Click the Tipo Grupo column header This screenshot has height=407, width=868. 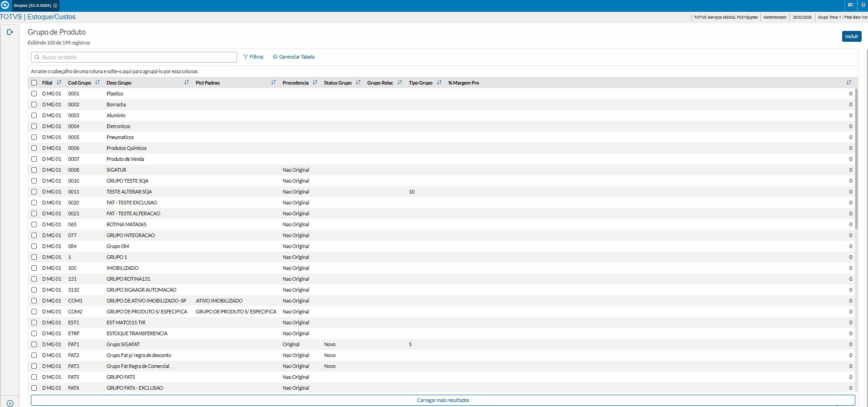pos(421,83)
